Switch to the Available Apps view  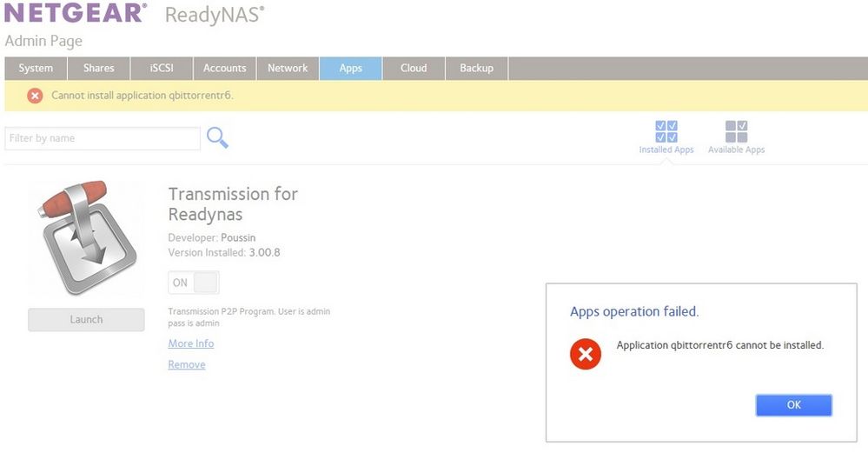[736, 137]
